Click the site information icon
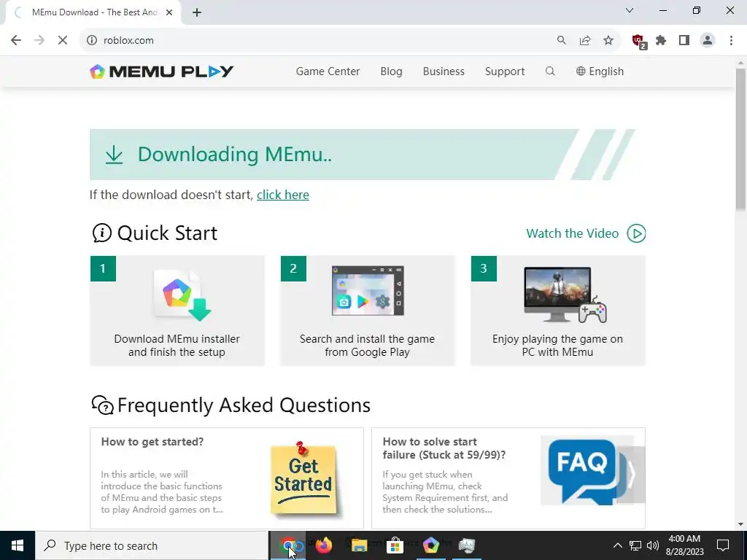 tap(92, 41)
